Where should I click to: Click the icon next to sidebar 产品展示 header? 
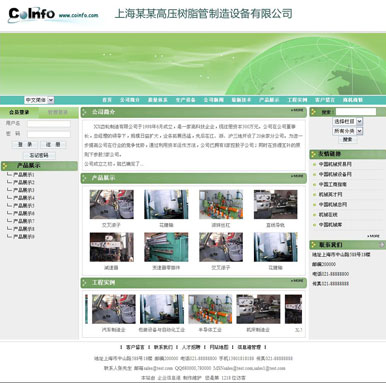point(5,165)
